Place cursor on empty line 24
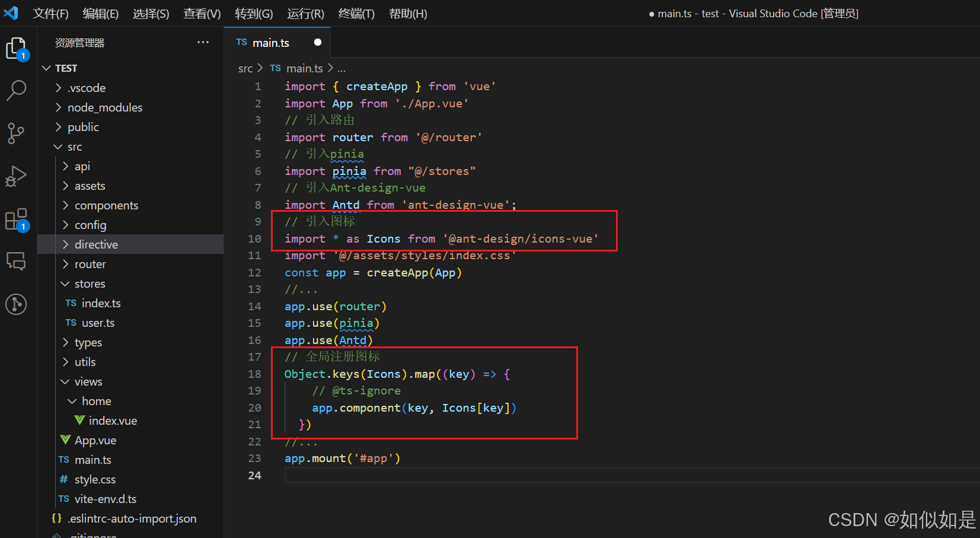 [x=632, y=475]
